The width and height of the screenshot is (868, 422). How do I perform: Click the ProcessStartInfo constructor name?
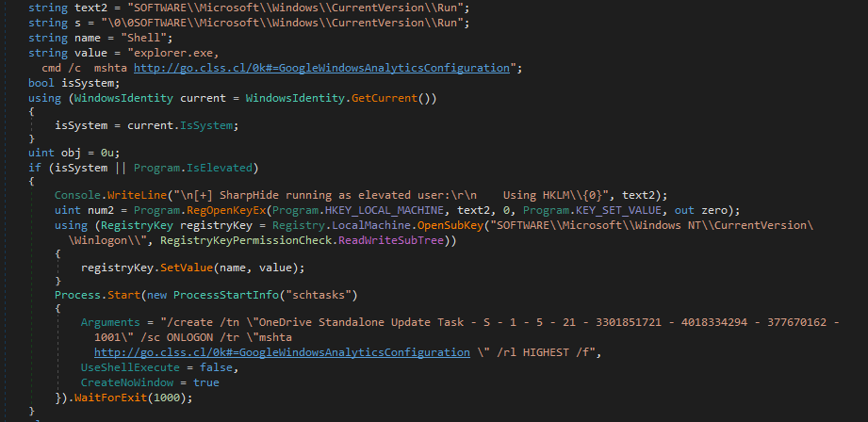226,295
